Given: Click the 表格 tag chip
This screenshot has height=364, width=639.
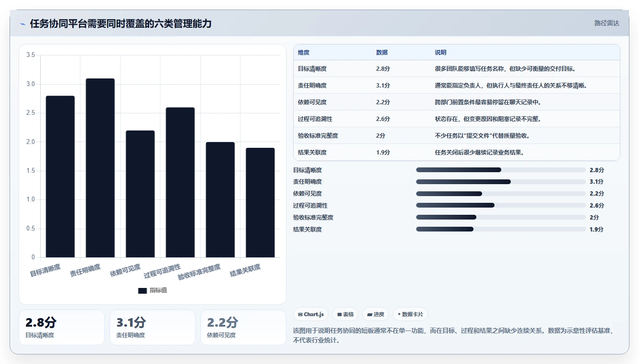Looking at the screenshot, I should pos(345,314).
